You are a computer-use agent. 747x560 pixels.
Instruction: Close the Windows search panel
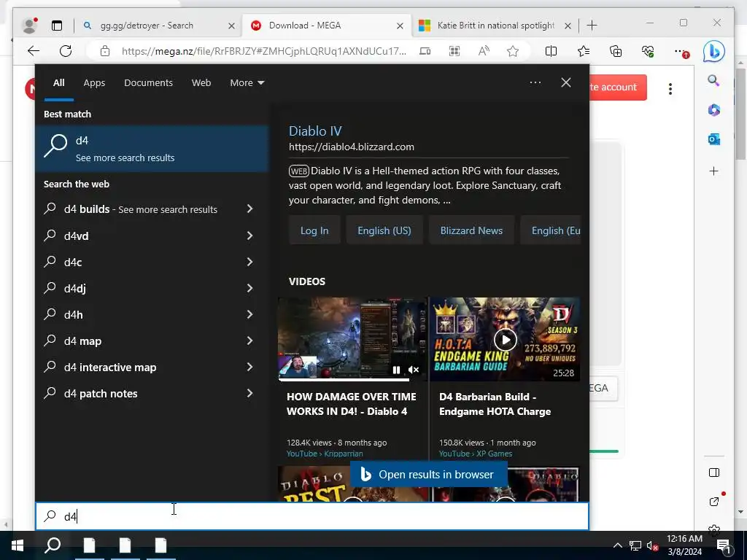click(x=566, y=82)
